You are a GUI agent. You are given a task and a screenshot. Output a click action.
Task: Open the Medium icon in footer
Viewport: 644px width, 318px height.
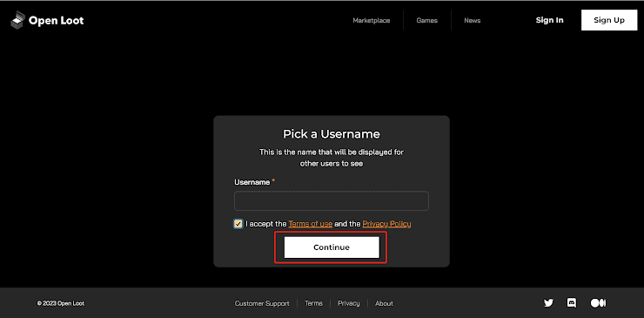(598, 303)
